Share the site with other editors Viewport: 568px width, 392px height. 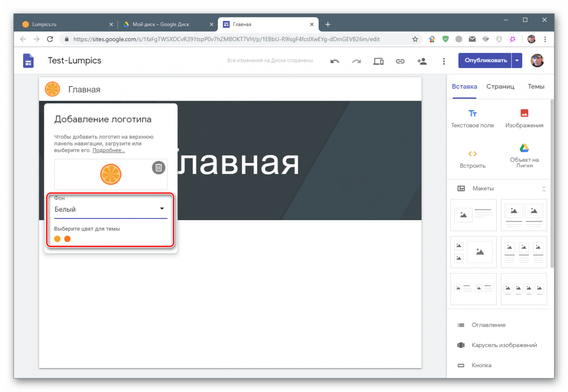[422, 61]
